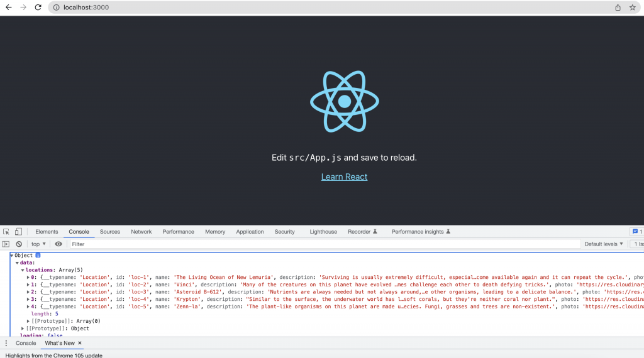
Task: Select the Console tab in DevTools
Action: pyautogui.click(x=79, y=232)
